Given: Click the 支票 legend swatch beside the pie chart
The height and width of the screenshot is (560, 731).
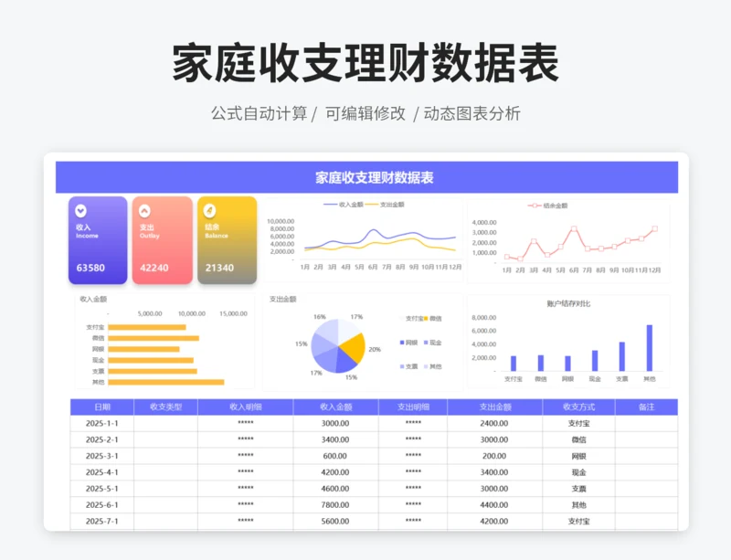Looking at the screenshot, I should tap(402, 366).
